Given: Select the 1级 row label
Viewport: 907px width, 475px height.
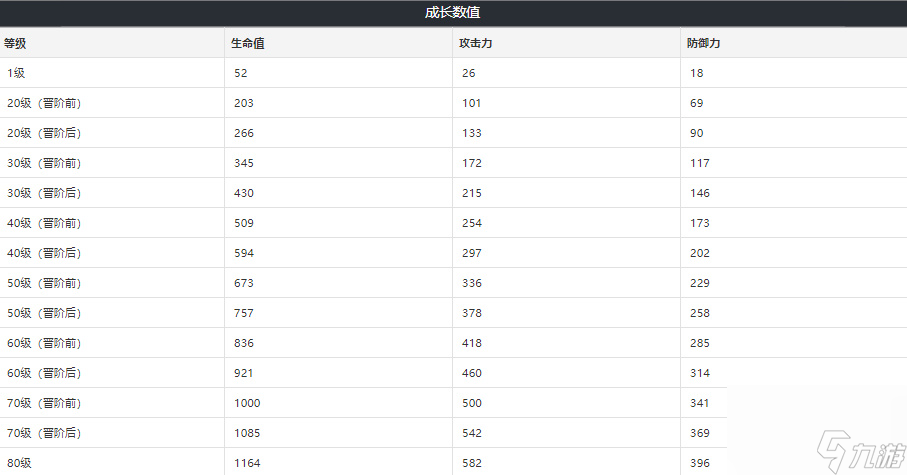Looking at the screenshot, I should [16, 73].
